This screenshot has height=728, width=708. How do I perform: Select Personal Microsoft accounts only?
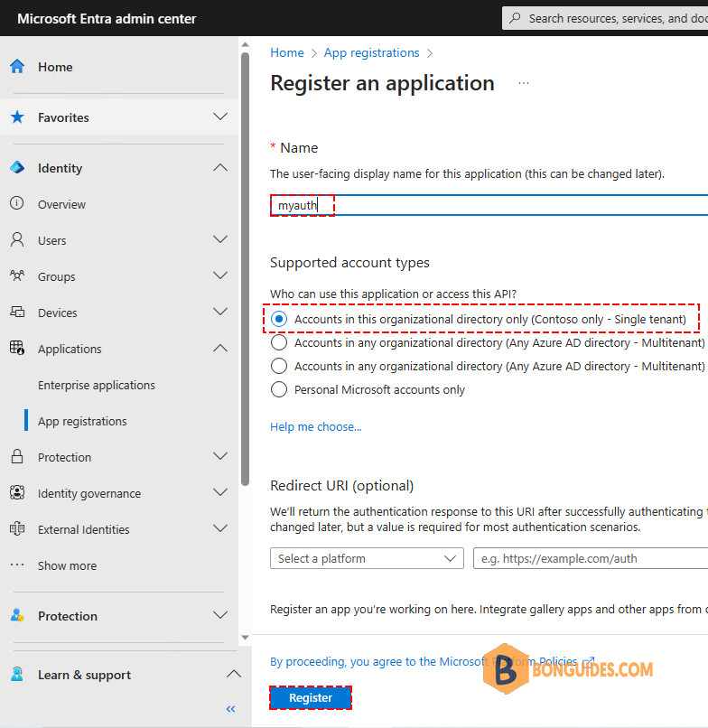279,389
